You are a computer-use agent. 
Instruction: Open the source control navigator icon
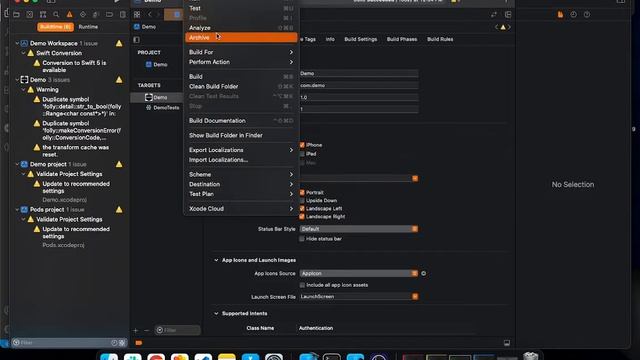30,15
